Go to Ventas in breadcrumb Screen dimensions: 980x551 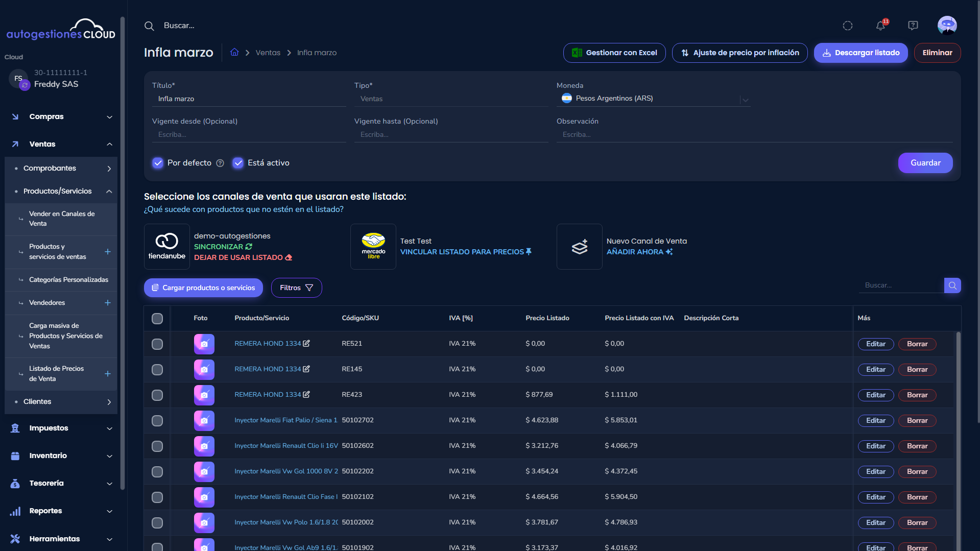[x=268, y=53]
